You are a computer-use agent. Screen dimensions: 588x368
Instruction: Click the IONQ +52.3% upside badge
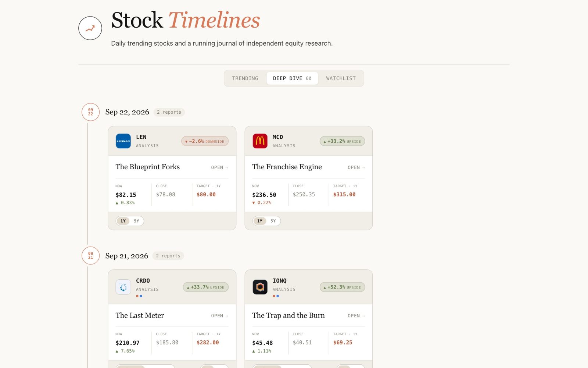click(x=343, y=287)
